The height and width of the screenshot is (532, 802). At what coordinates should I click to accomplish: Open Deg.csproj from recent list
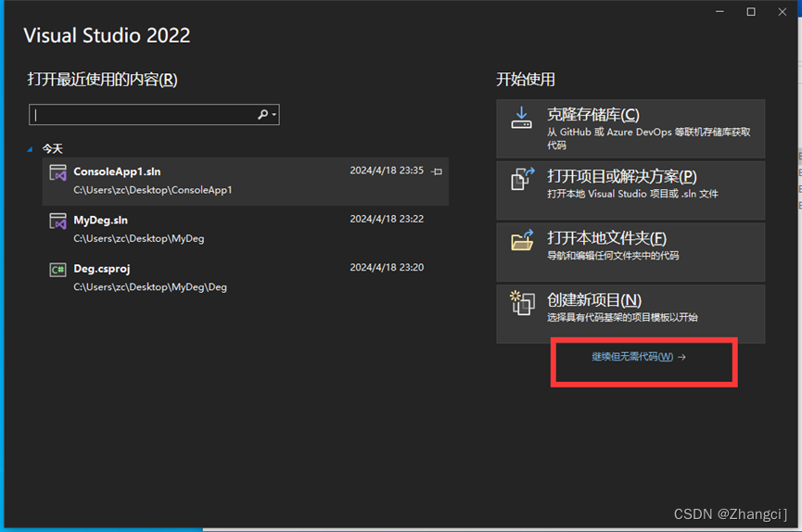246,278
